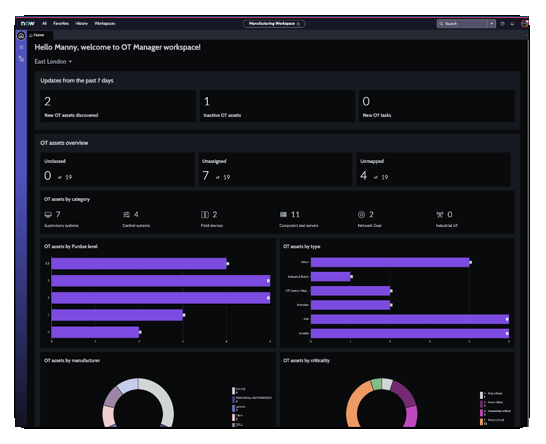The width and height of the screenshot is (546, 444).
Task: Open the New OT assets discovered card
Action: pos(118,106)
